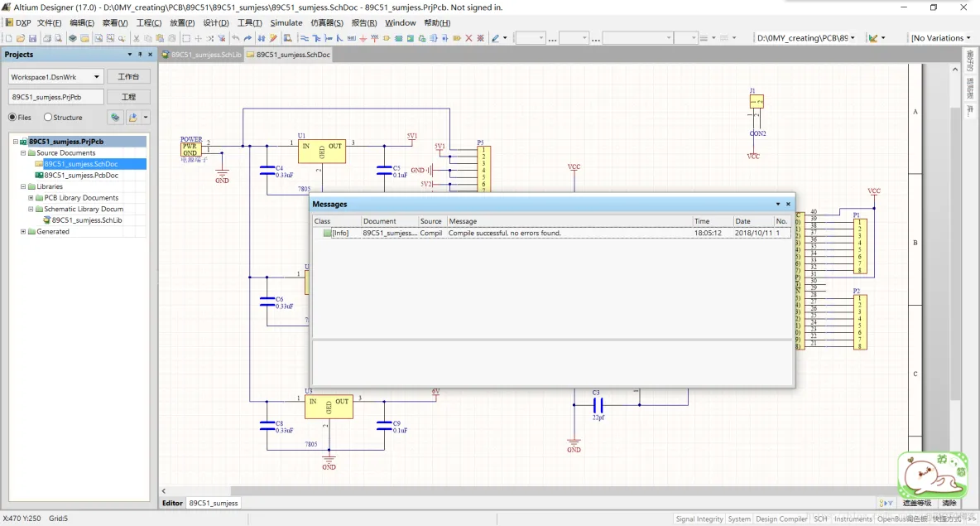Click the SCH status bar button
This screenshot has width=980, height=526.
[x=820, y=519]
